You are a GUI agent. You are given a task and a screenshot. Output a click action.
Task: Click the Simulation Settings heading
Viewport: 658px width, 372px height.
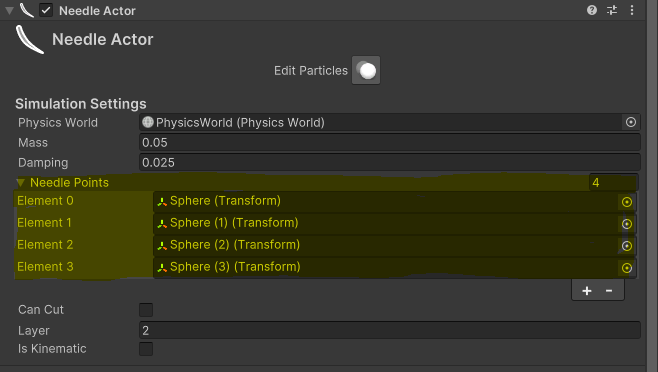point(81,104)
